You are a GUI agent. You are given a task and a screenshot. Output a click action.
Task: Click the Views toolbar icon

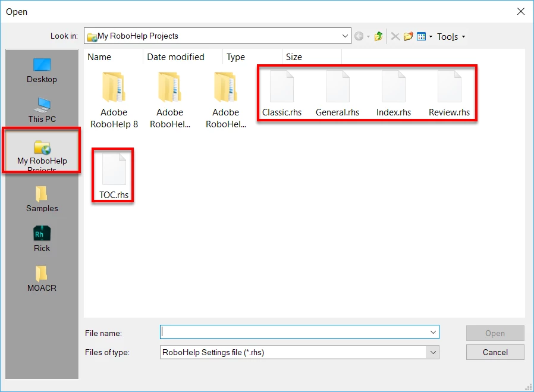[421, 36]
